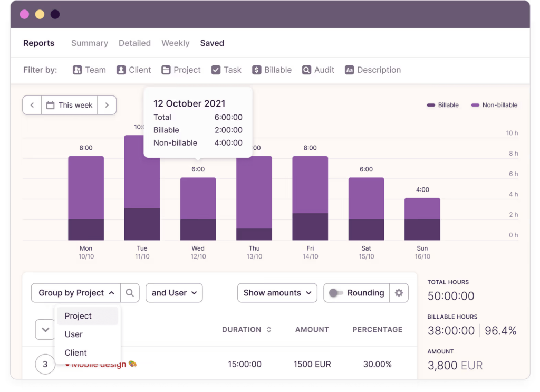This screenshot has height=392, width=540.
Task: Go to next week with the arrow button
Action: (107, 105)
